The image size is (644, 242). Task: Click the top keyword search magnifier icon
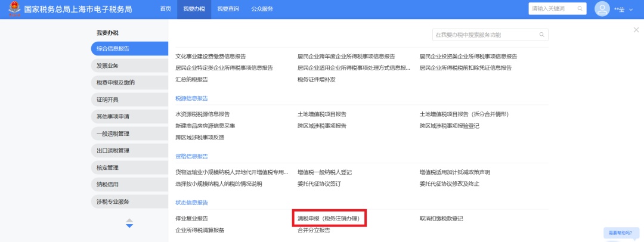(578, 8)
